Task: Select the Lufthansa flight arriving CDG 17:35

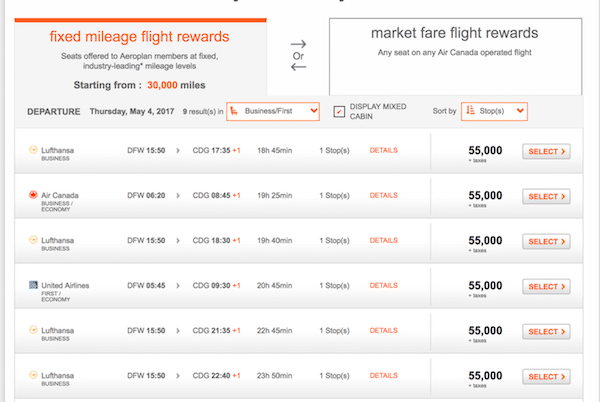Action: (546, 151)
